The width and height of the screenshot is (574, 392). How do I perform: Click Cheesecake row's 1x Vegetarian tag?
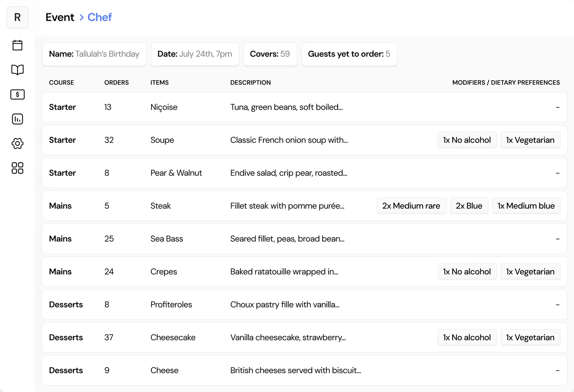tap(530, 337)
